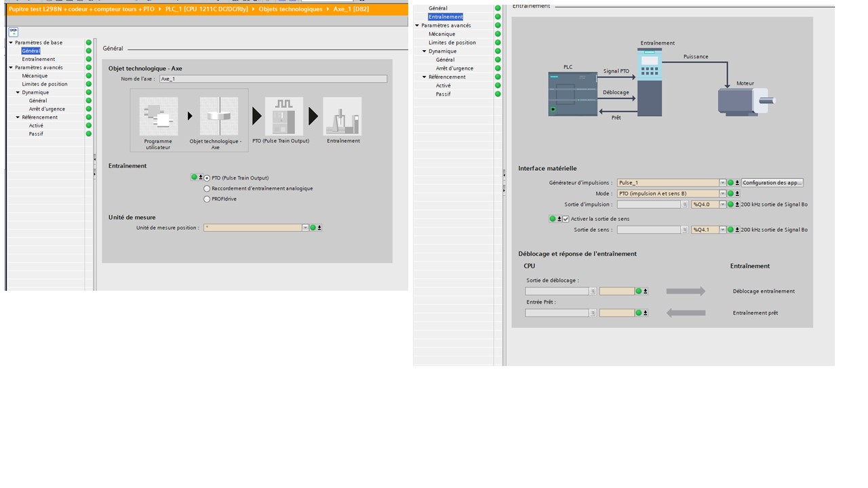Image resolution: width=868 pixels, height=488 pixels.
Task: Collapse the Paramètres de base tree node
Action: (x=11, y=43)
